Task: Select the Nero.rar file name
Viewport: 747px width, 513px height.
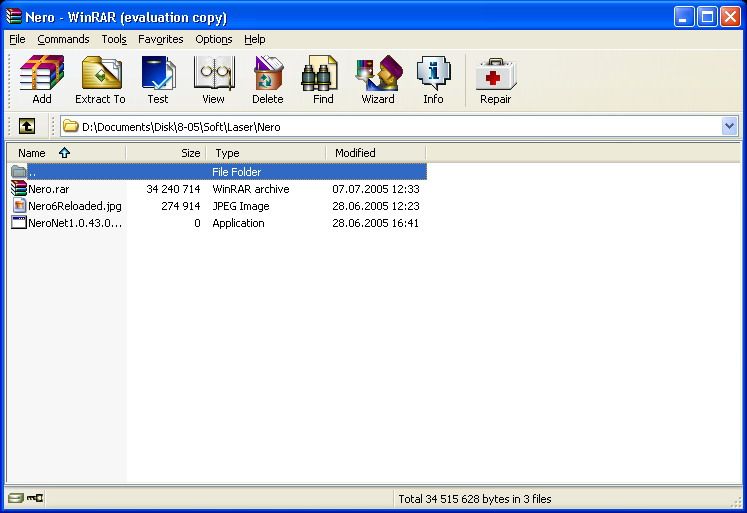Action: pos(49,189)
